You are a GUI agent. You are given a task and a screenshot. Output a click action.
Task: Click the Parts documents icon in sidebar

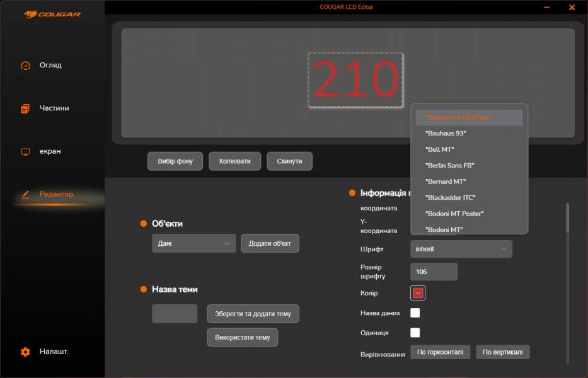(x=25, y=108)
